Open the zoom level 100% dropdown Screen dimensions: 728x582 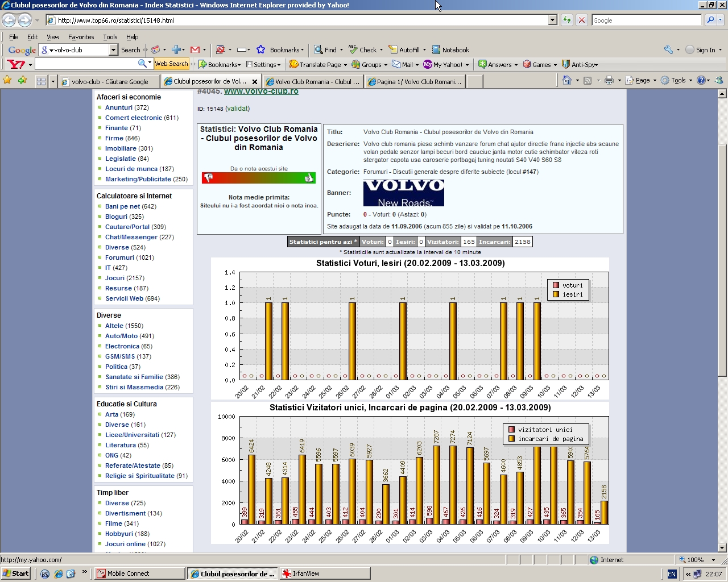pyautogui.click(x=713, y=560)
